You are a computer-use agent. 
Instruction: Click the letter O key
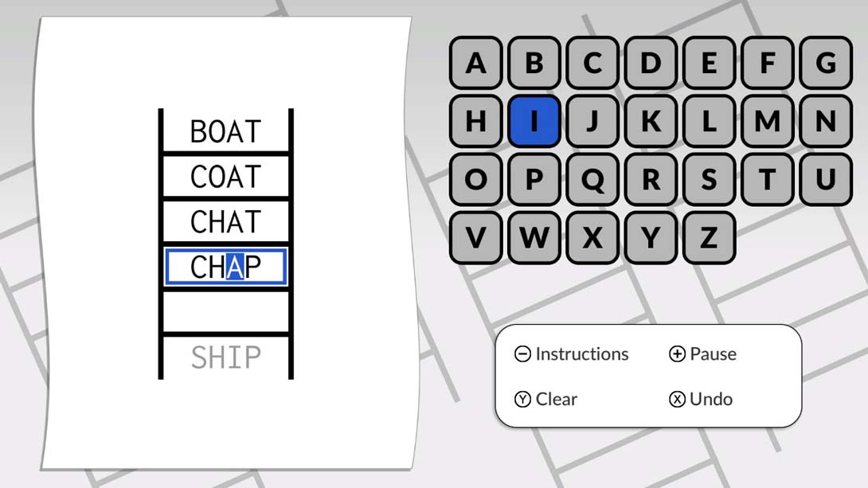476,180
